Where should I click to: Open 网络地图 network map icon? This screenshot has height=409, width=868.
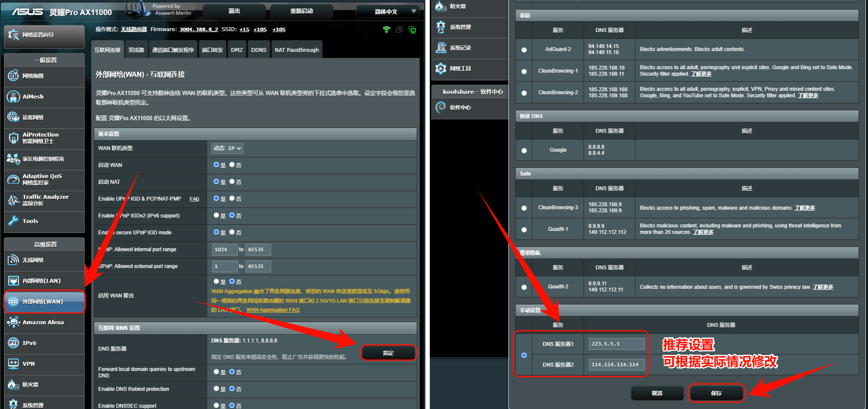[13, 76]
